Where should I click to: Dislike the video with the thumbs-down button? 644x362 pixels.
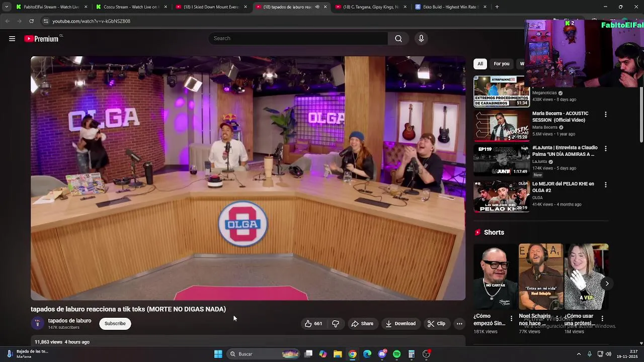(336, 323)
